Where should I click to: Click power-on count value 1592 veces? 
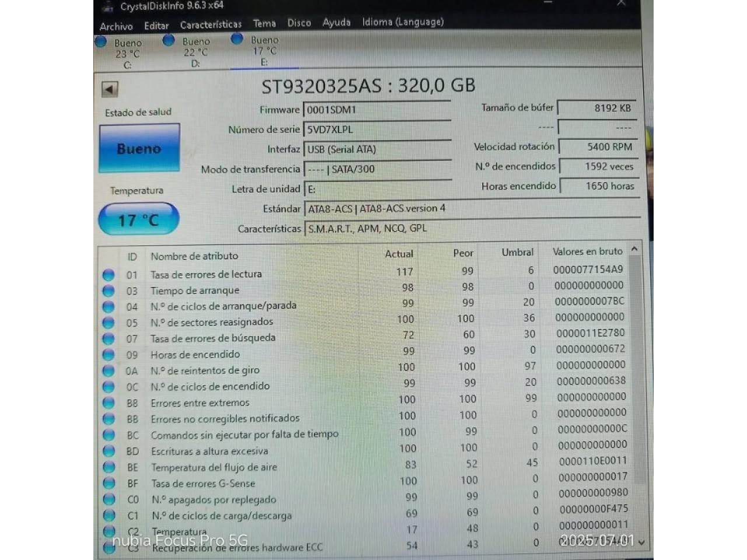(x=599, y=166)
